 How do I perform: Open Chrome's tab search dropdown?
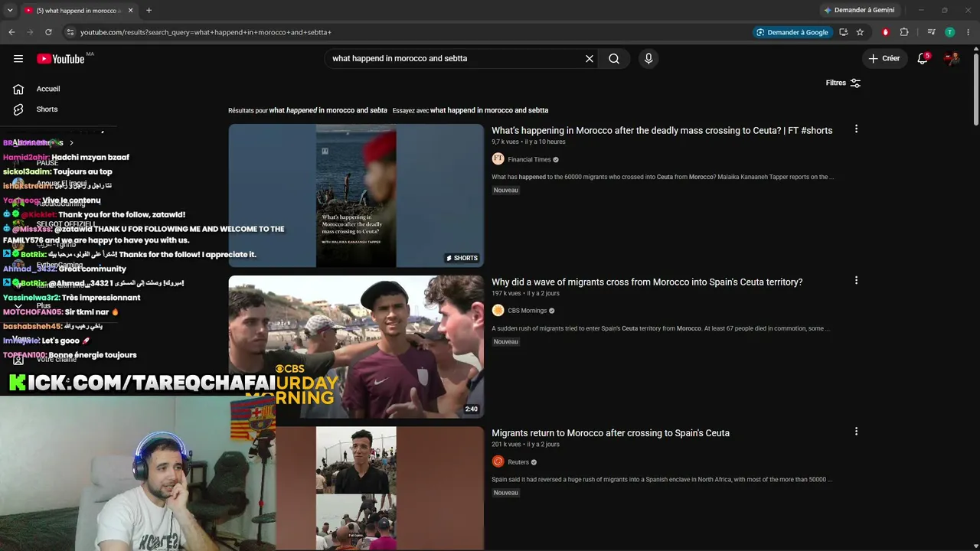[x=10, y=10]
